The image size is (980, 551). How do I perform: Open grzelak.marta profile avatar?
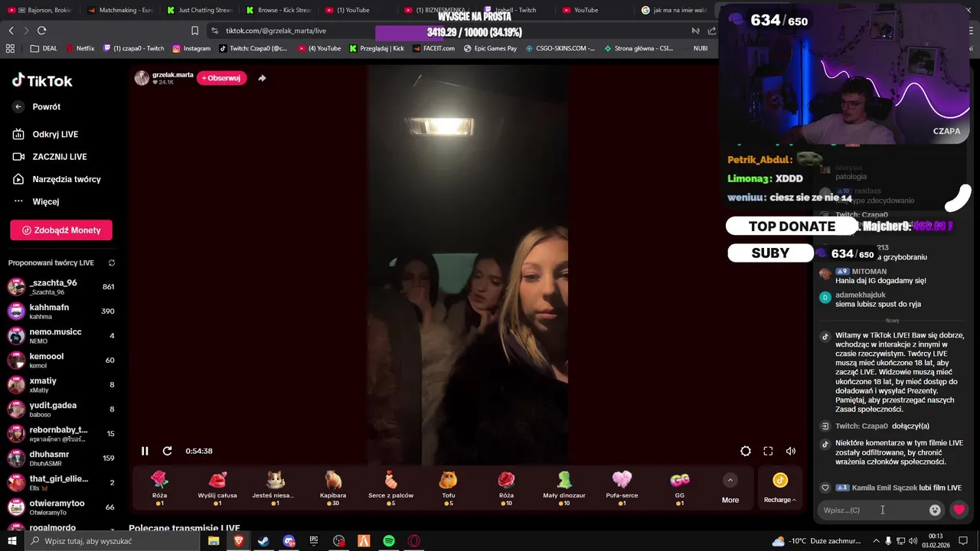click(x=142, y=78)
